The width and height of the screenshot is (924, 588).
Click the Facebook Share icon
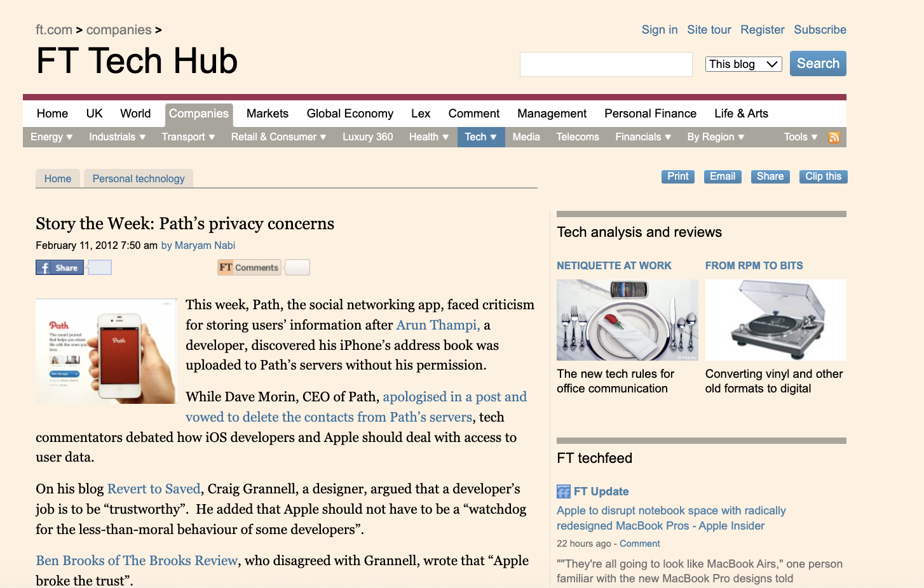(59, 267)
